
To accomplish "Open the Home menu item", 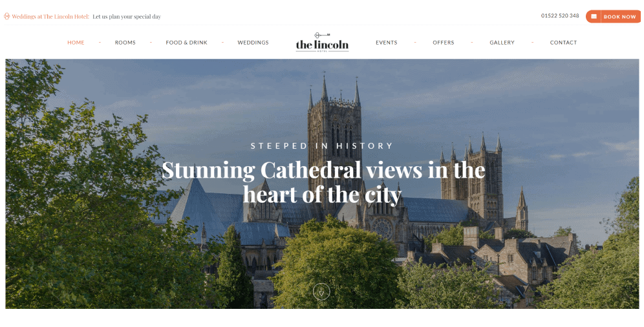I will [76, 42].
